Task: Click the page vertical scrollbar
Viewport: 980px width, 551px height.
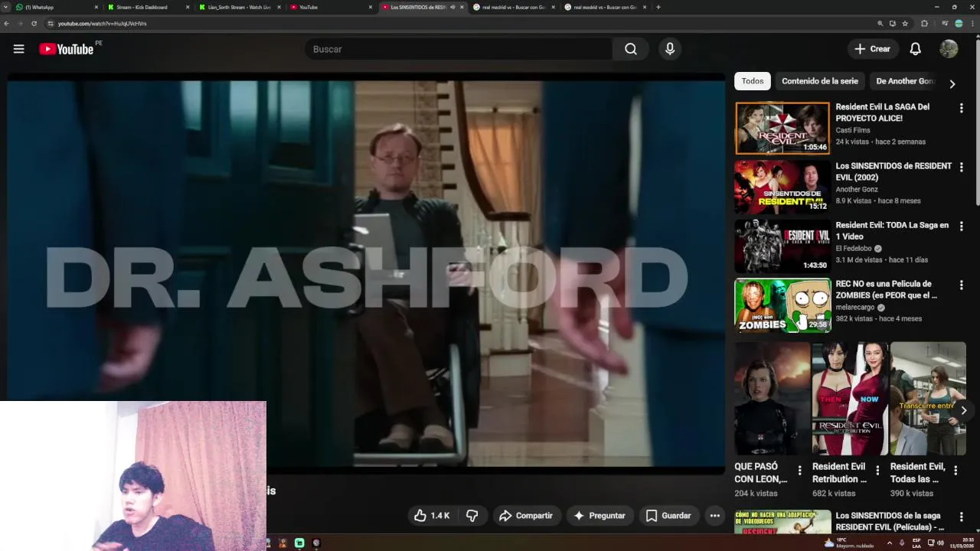Action: pos(976,122)
